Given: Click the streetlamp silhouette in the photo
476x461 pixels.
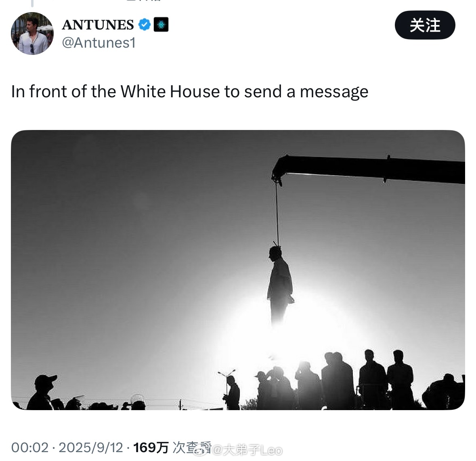Looking at the screenshot, I should click(x=226, y=383).
